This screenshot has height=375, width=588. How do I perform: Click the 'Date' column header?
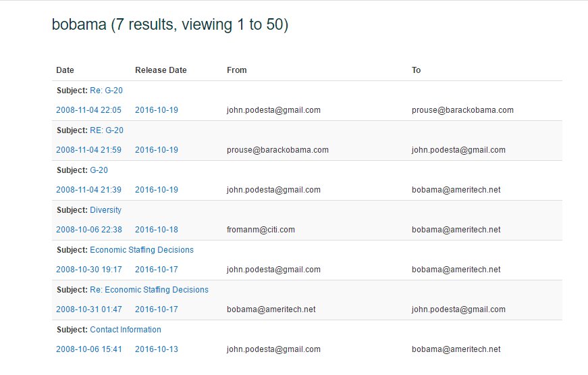click(65, 70)
